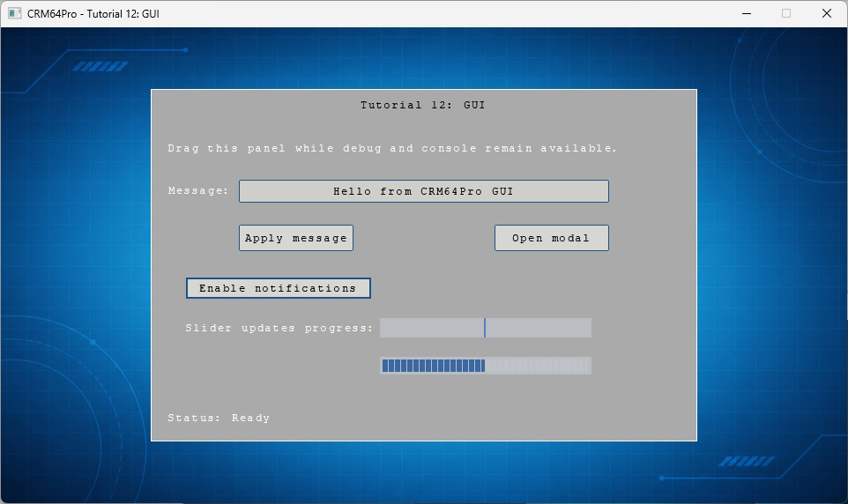Click the blue segmented progress bar
Screen dimensions: 848x504
[x=485, y=366]
